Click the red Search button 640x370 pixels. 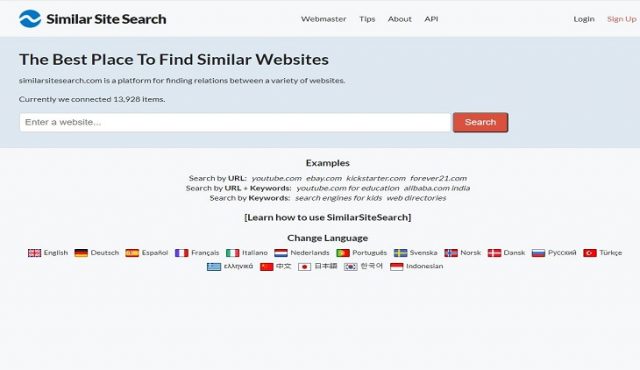pos(480,122)
